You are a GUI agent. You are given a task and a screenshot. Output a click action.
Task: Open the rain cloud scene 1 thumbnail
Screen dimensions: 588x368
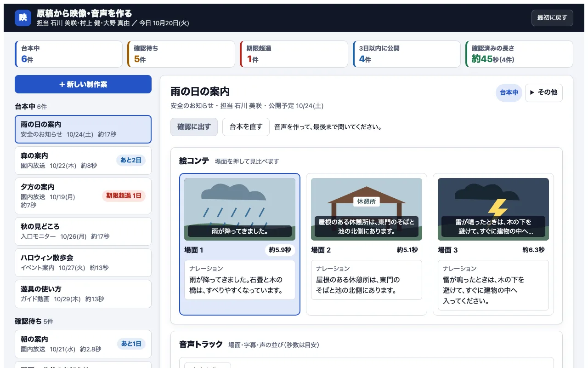coord(240,209)
